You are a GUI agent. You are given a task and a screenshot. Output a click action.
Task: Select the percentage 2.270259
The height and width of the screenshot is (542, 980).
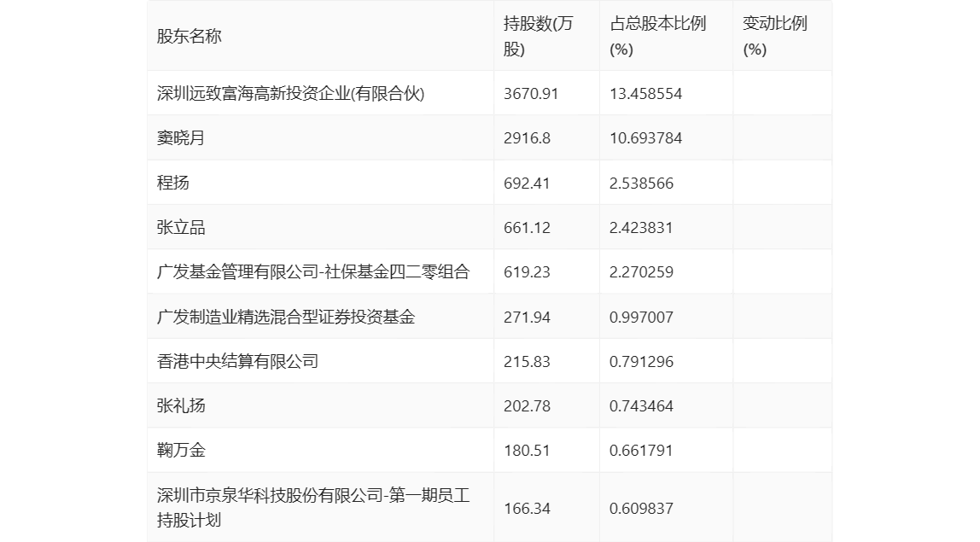[641, 272]
